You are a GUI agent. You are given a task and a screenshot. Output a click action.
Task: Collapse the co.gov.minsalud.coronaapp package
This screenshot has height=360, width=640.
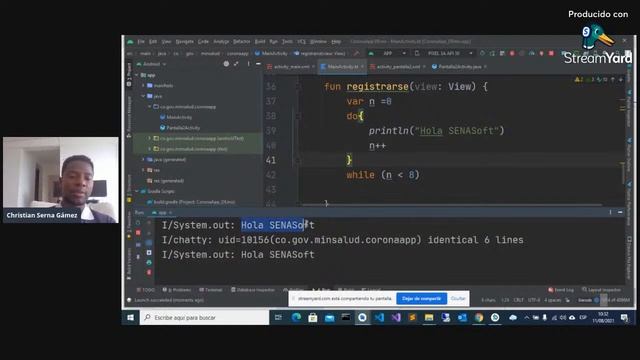(x=149, y=107)
